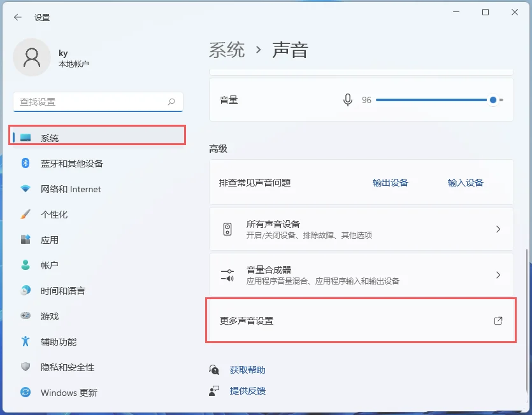The image size is (532, 415).
Task: Click the ky user avatar picture
Action: pos(32,57)
